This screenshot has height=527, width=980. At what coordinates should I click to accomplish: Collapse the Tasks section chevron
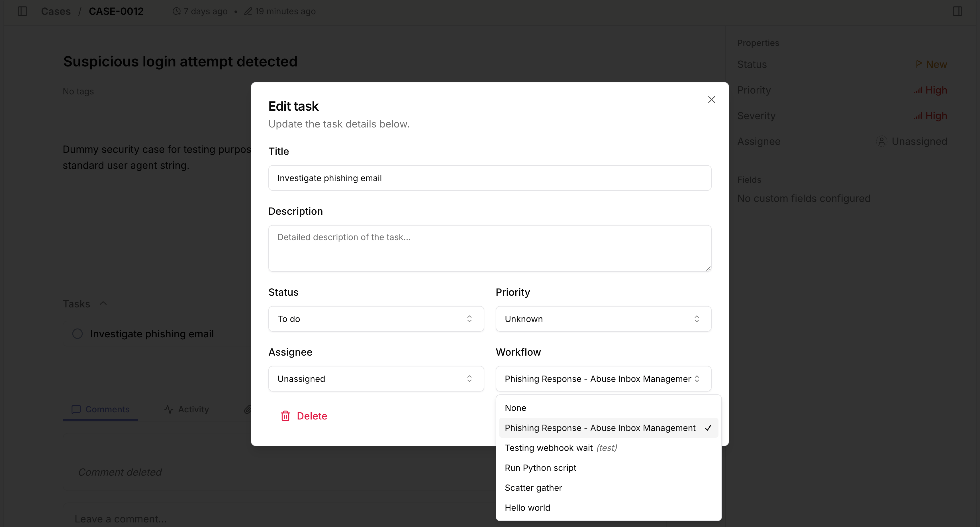(x=103, y=303)
